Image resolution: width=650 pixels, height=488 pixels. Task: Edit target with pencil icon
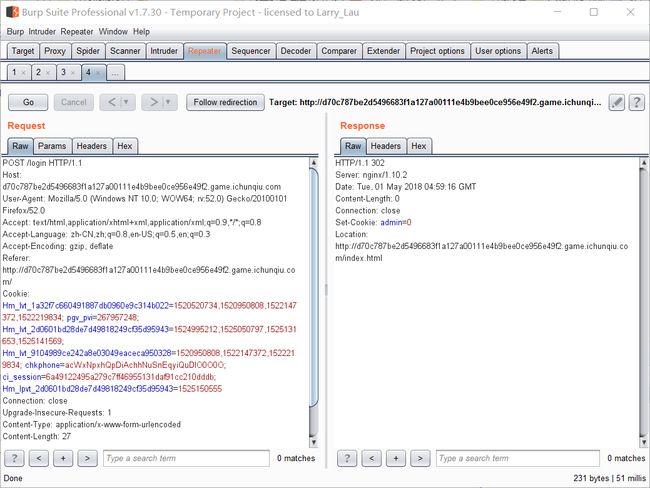(x=617, y=102)
